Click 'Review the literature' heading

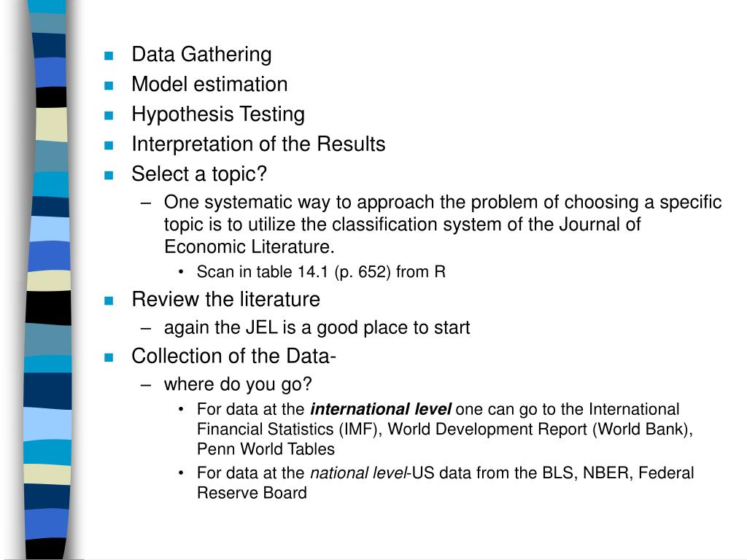(x=226, y=300)
